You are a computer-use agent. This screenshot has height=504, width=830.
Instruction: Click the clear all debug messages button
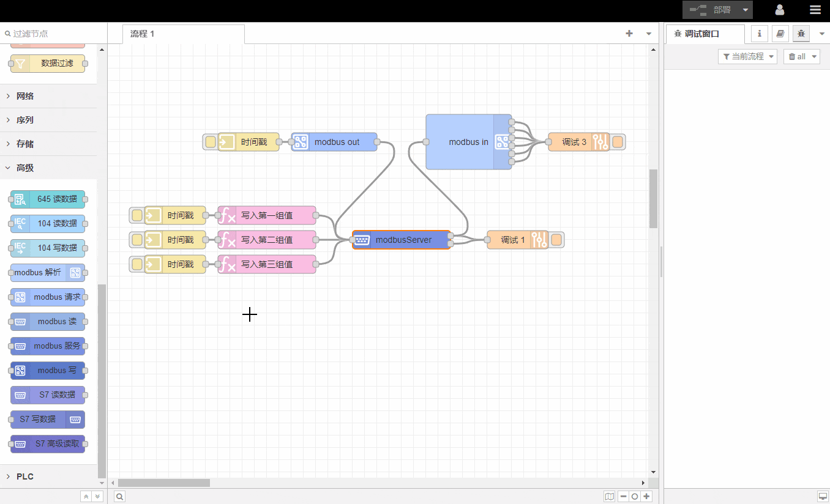801,56
